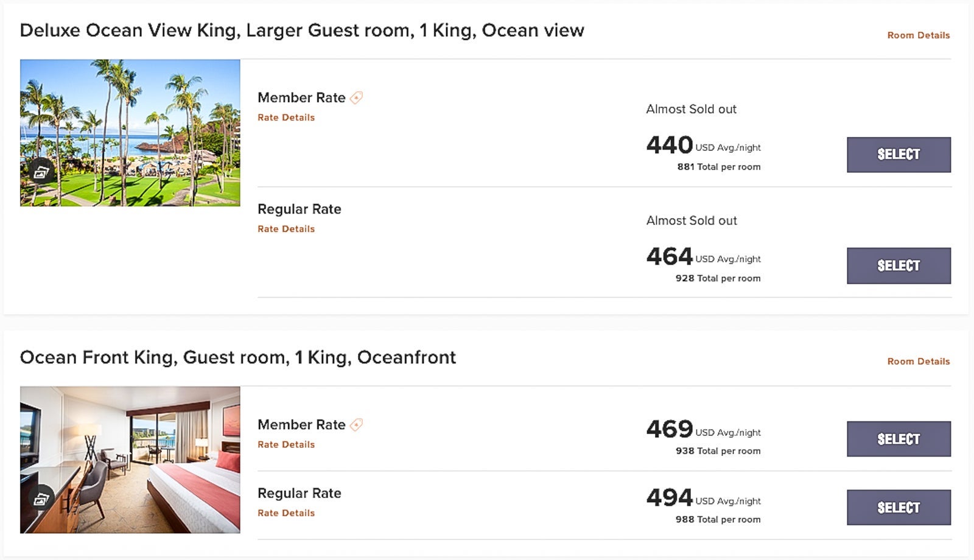Open Room Details for Deluxe Ocean View King

tap(918, 35)
